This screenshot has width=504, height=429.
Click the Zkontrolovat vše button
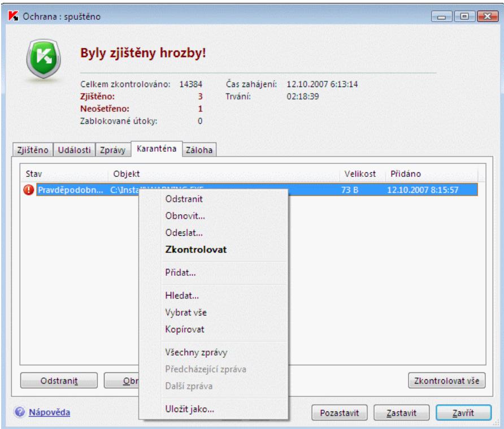446,381
